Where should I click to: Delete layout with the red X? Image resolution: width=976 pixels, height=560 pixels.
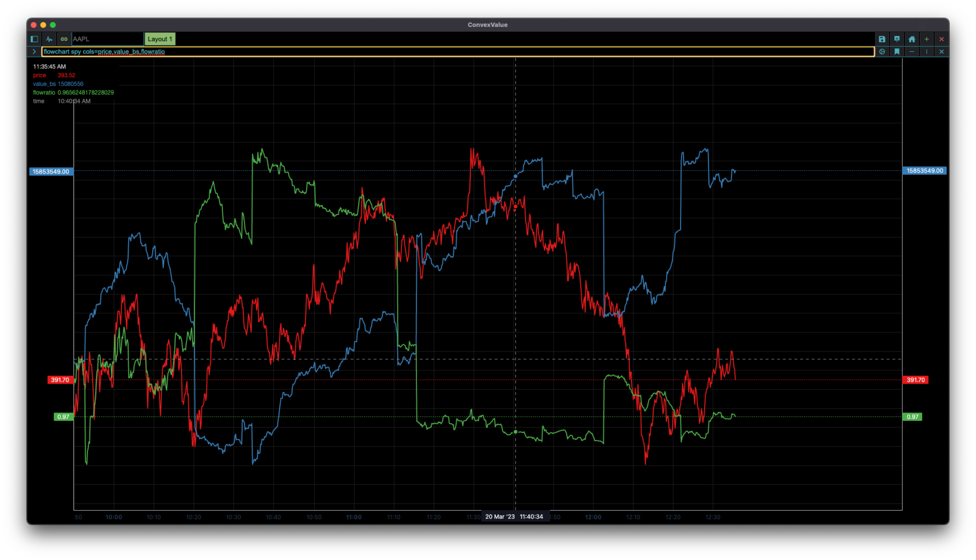(x=941, y=39)
